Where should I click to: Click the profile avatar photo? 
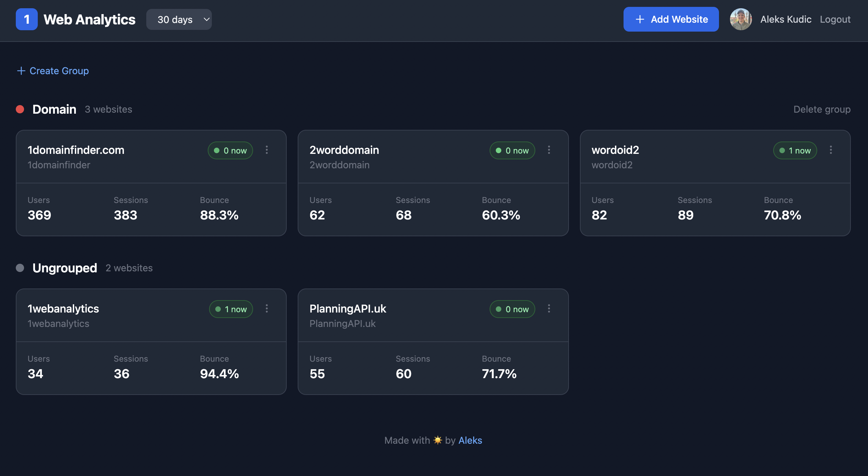pos(741,19)
